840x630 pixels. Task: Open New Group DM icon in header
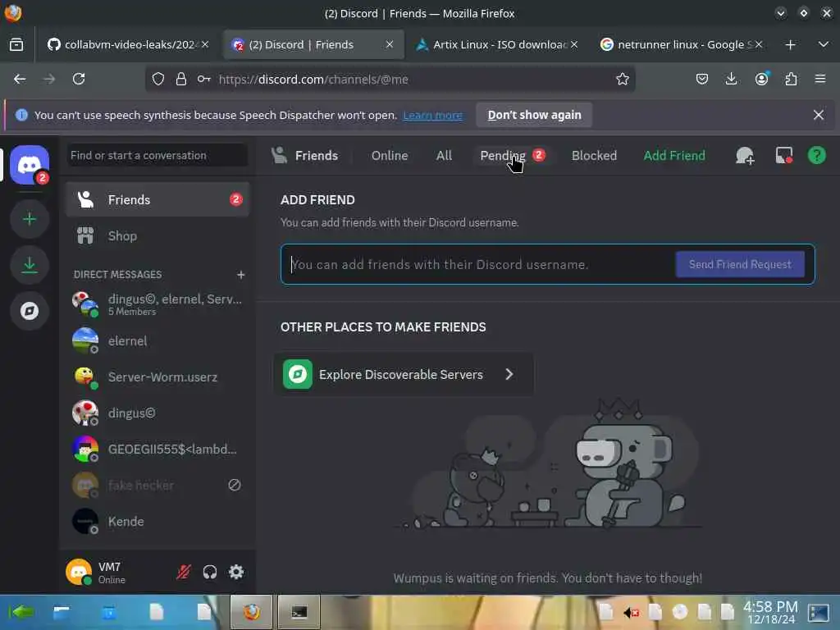click(x=745, y=156)
